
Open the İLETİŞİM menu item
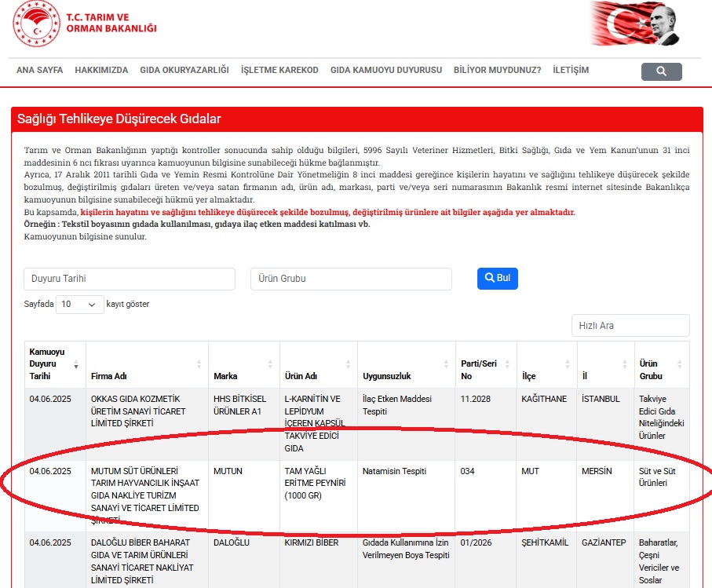tap(571, 70)
